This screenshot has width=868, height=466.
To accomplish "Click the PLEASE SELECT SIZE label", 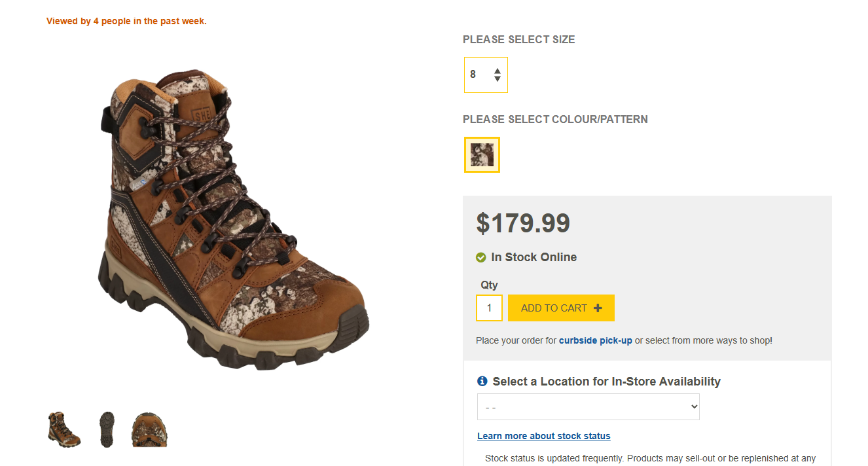I will point(518,40).
